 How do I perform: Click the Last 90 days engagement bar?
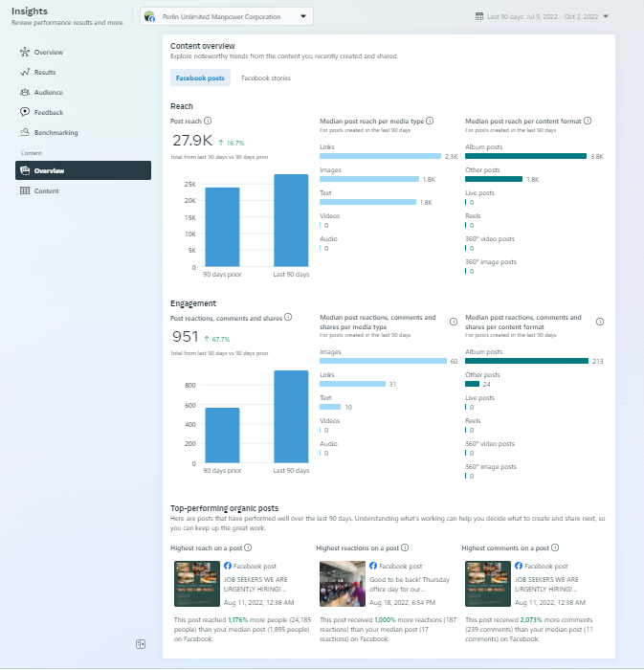[x=291, y=416]
